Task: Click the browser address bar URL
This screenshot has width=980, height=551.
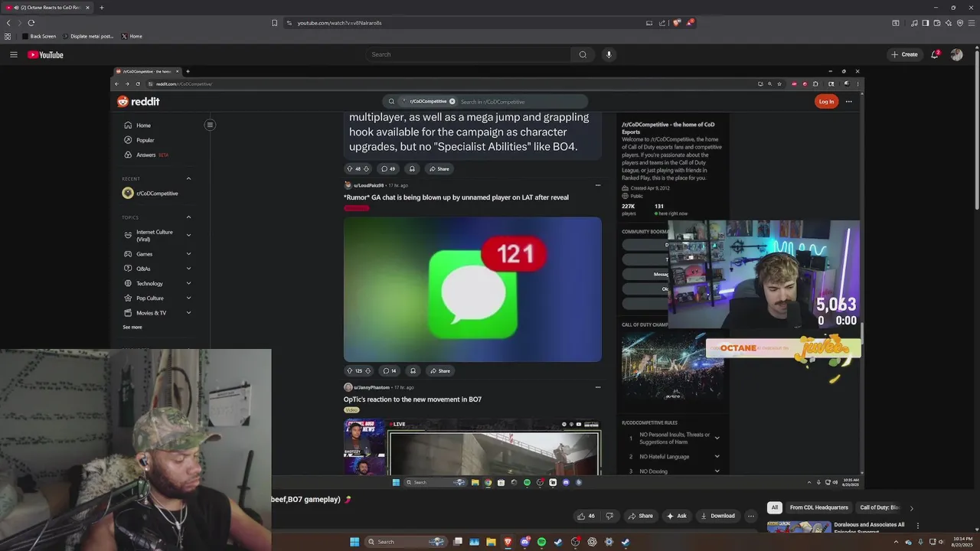Action: click(x=339, y=23)
